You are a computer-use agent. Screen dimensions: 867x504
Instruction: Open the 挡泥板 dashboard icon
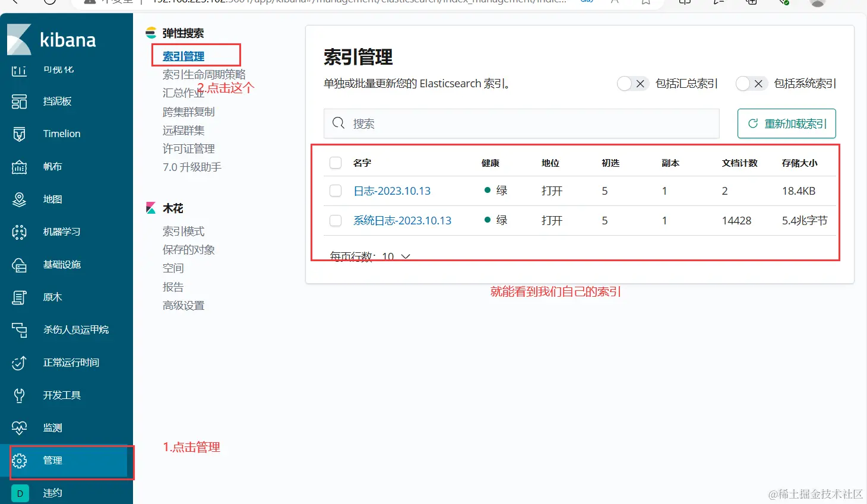20,102
